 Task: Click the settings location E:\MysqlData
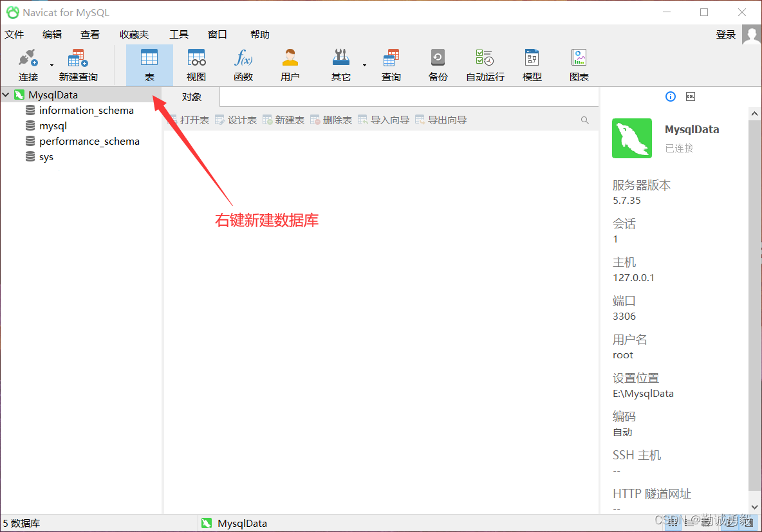click(x=643, y=394)
